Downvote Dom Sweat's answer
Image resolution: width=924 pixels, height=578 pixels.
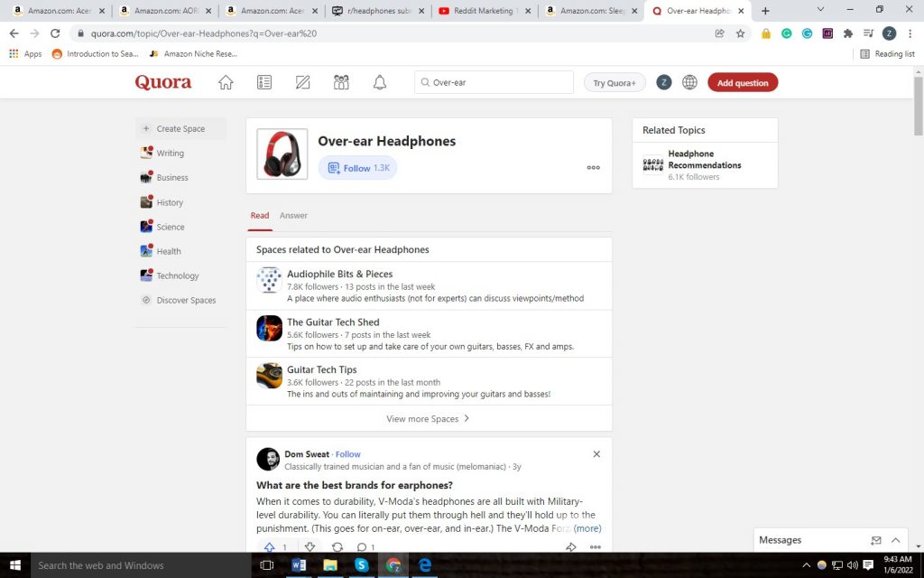310,546
